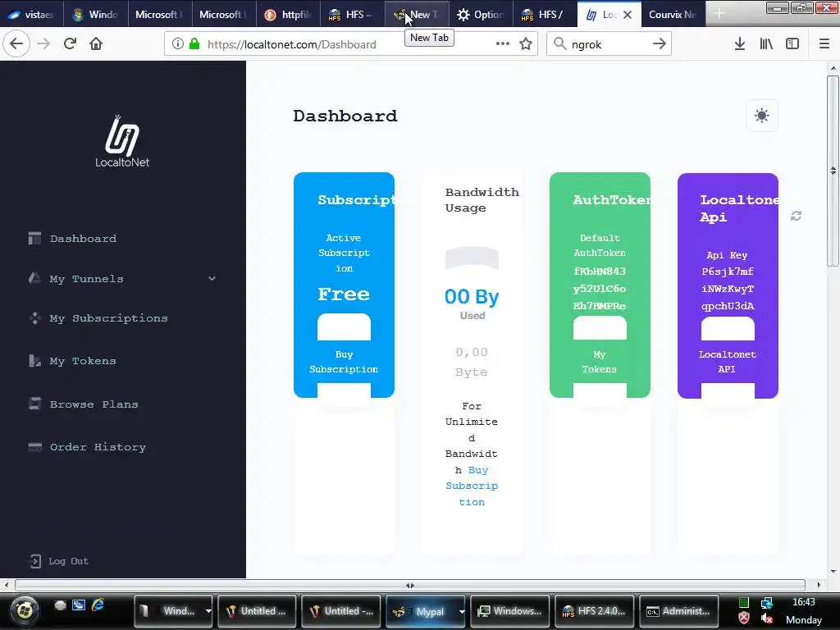Click the refresh icon beside the Localtonet Api card
The height and width of the screenshot is (630, 840).
(x=796, y=216)
